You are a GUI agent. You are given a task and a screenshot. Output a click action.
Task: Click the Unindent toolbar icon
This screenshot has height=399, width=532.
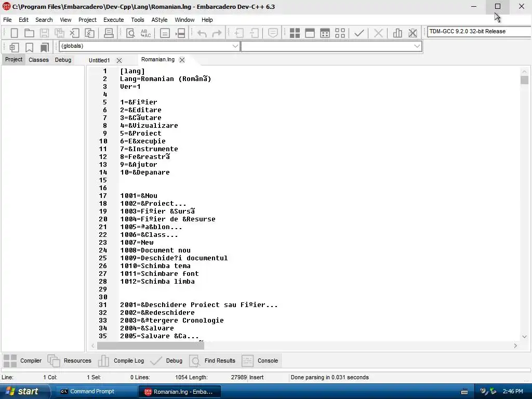click(x=254, y=33)
